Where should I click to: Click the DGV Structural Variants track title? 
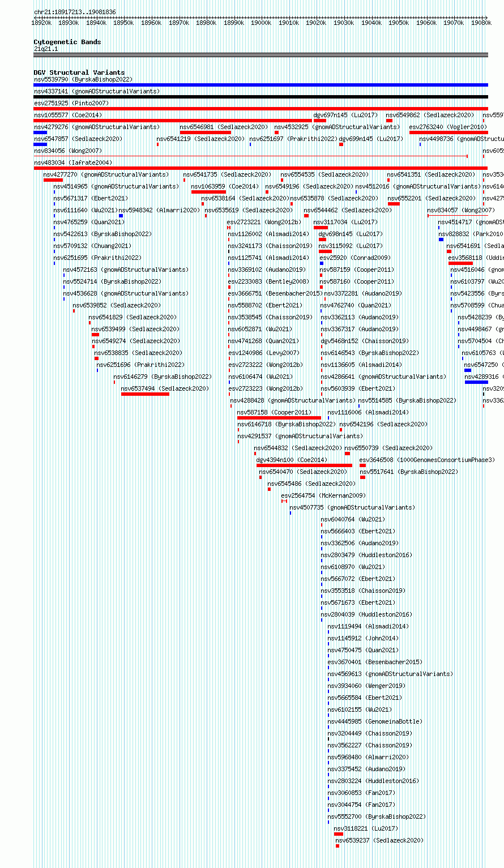(x=79, y=72)
